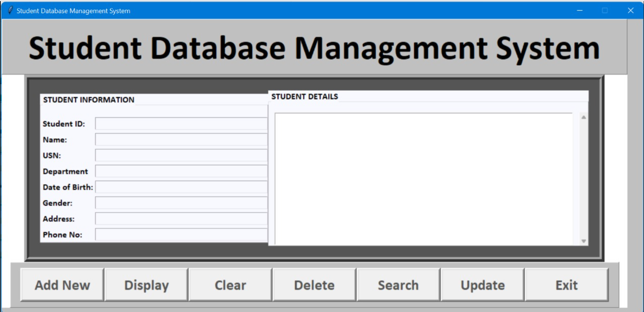Click inside the Student Details listbox

click(x=424, y=179)
